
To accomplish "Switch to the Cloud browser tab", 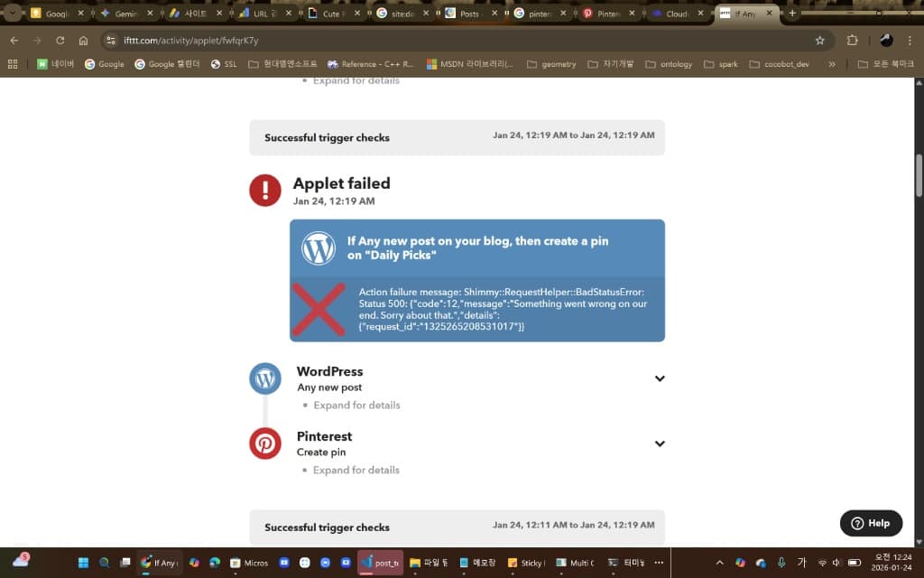I will 677,14.
